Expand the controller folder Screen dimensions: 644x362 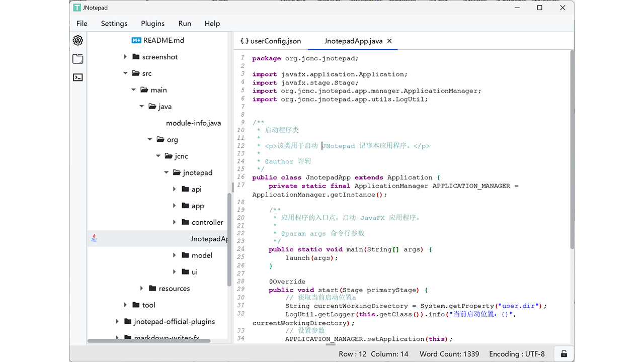pos(174,222)
